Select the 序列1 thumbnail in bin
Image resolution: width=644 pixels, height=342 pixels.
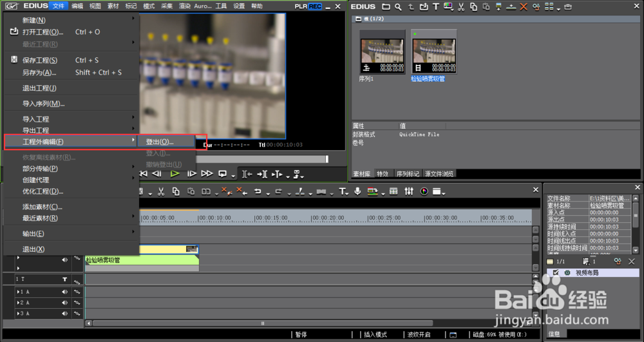click(x=382, y=52)
